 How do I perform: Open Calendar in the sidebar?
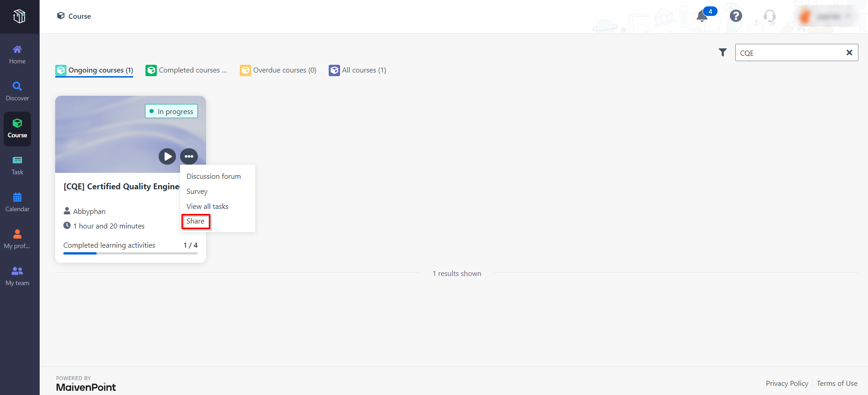pos(17,203)
